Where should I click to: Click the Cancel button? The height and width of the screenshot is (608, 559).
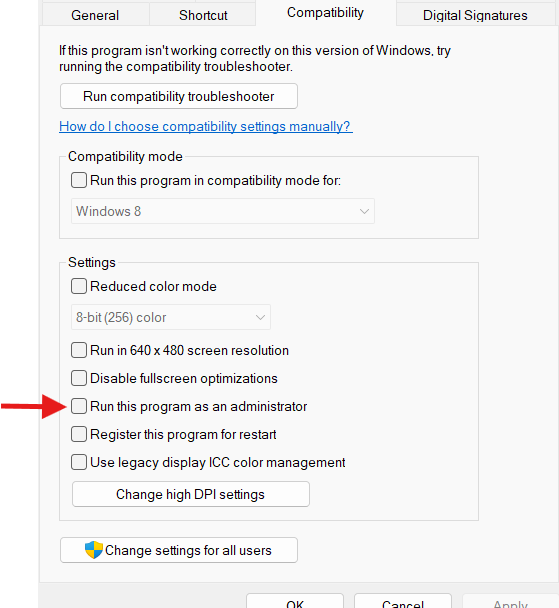click(403, 602)
